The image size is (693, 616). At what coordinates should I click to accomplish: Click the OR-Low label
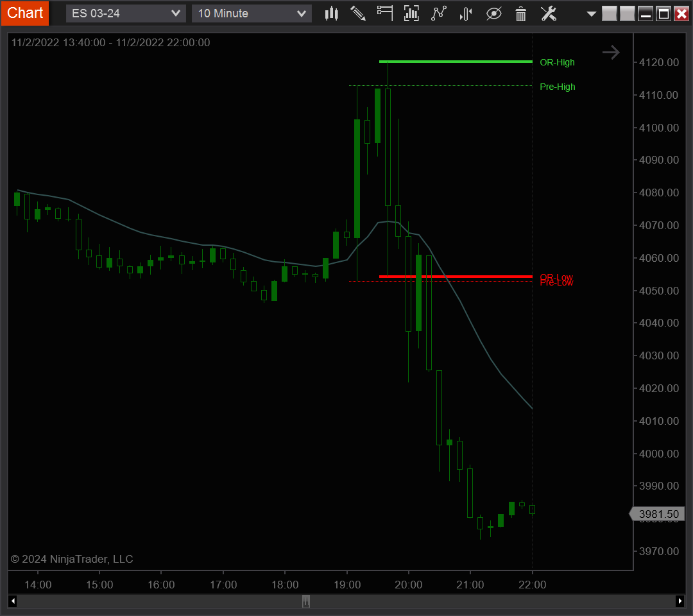coord(556,277)
